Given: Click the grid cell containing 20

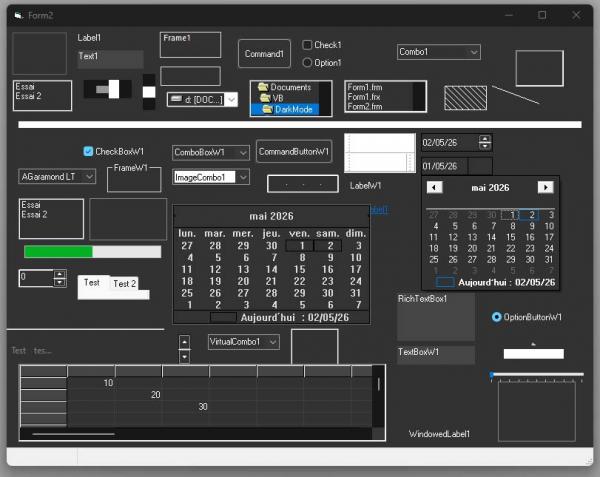Looking at the screenshot, I should 139,395.
